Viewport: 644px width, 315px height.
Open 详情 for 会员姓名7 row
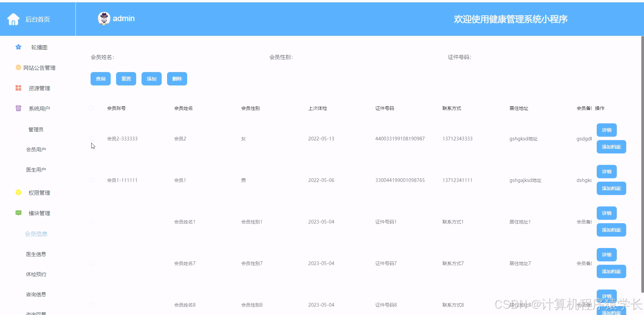tap(607, 255)
